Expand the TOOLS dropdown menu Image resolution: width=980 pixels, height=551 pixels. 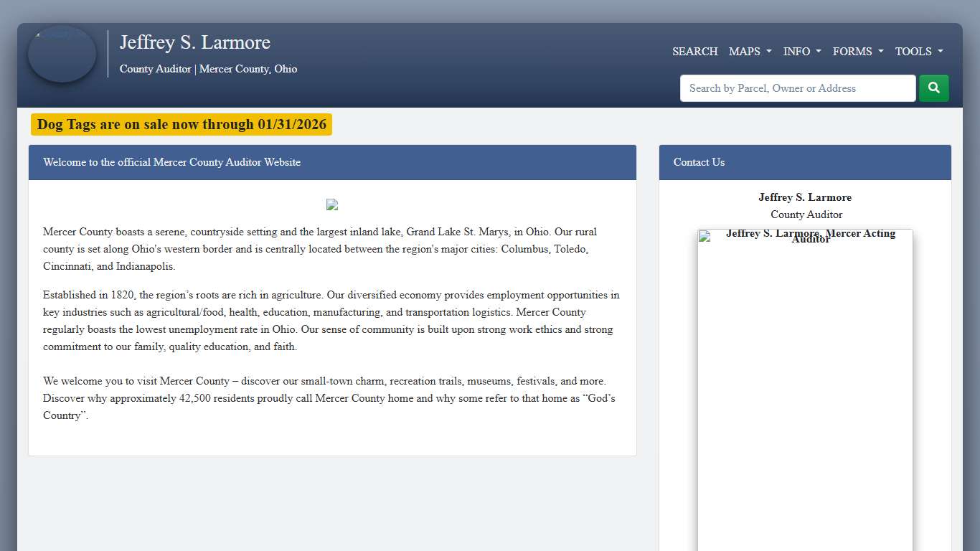tap(918, 52)
